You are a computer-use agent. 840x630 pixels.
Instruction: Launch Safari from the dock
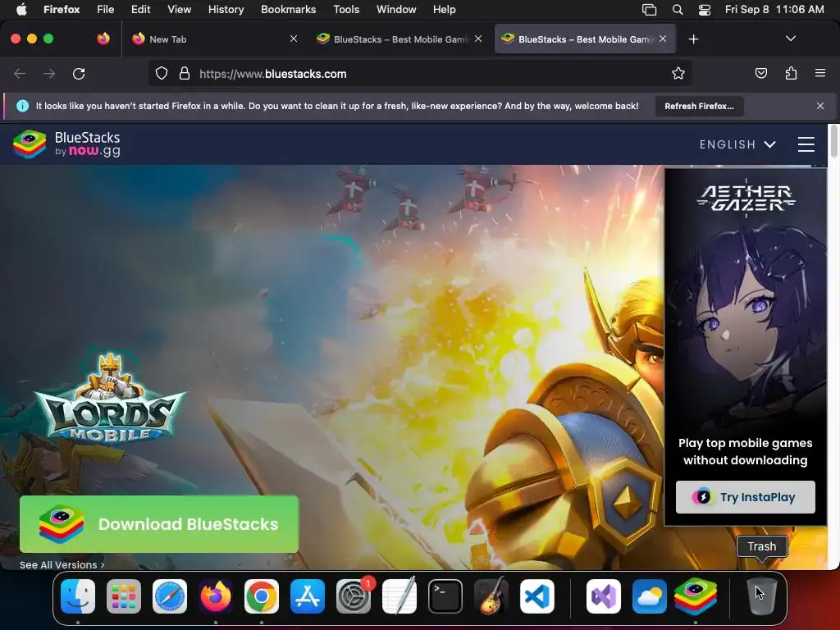pos(170,596)
